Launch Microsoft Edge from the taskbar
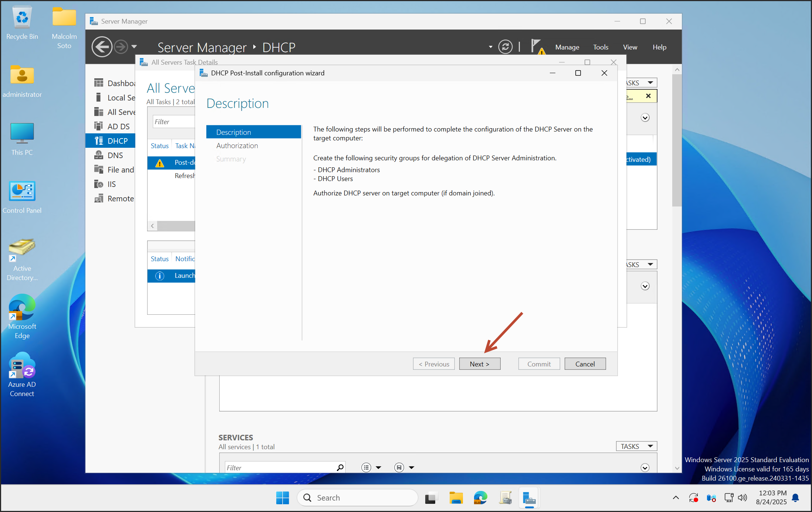 (480, 498)
